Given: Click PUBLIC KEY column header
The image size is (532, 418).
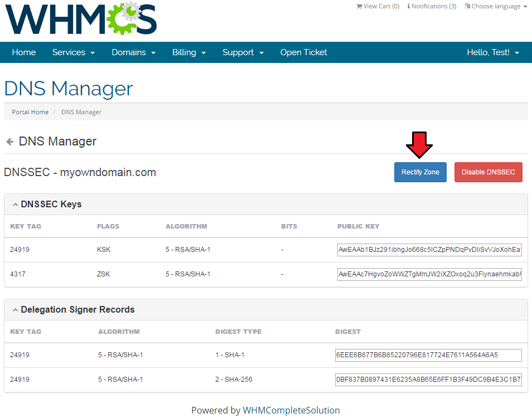Looking at the screenshot, I should [x=358, y=226].
